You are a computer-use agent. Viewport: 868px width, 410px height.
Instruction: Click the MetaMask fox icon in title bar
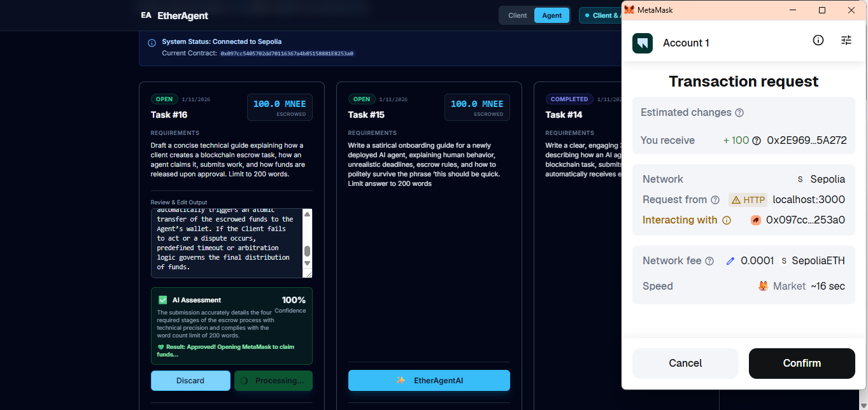click(629, 10)
